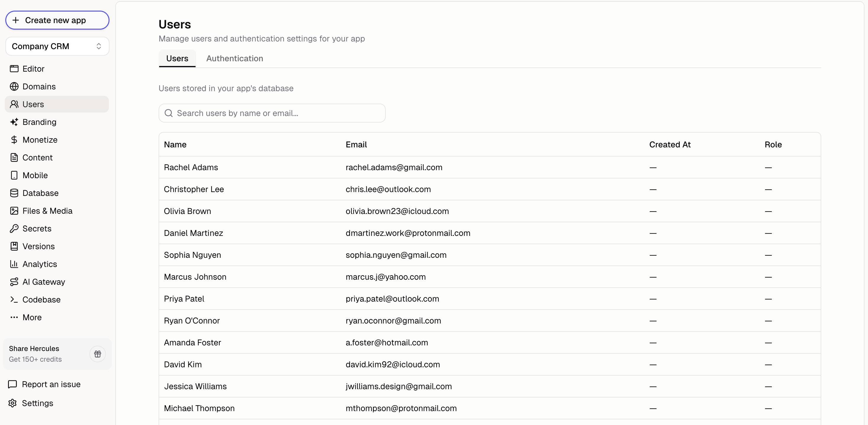Open the Analytics charts section

tap(40, 264)
